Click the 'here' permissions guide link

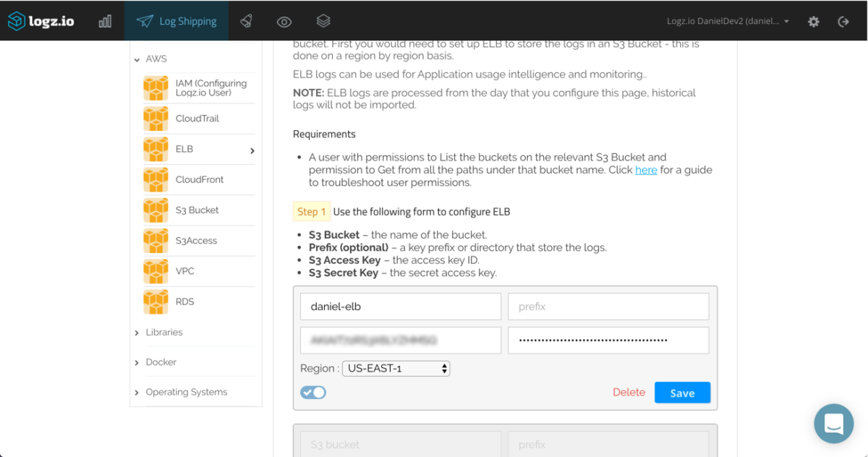click(x=646, y=169)
